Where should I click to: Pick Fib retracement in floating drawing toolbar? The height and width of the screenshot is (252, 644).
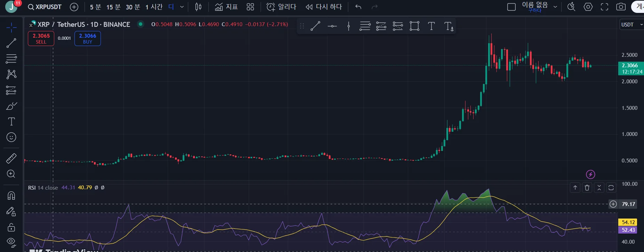pos(365,26)
